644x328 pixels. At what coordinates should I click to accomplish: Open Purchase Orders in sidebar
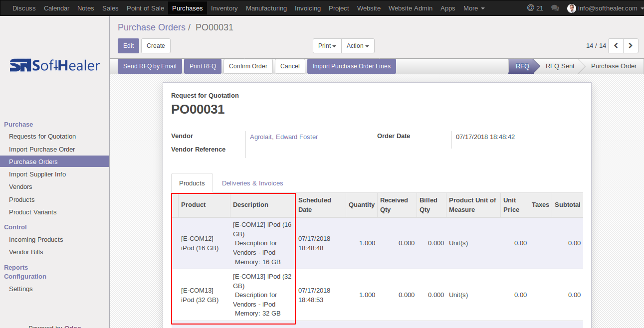tap(54, 162)
